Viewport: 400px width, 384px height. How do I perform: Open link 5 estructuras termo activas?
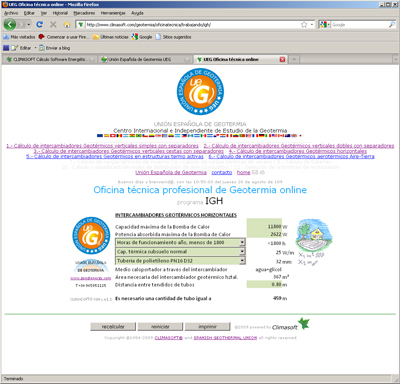click(x=115, y=156)
